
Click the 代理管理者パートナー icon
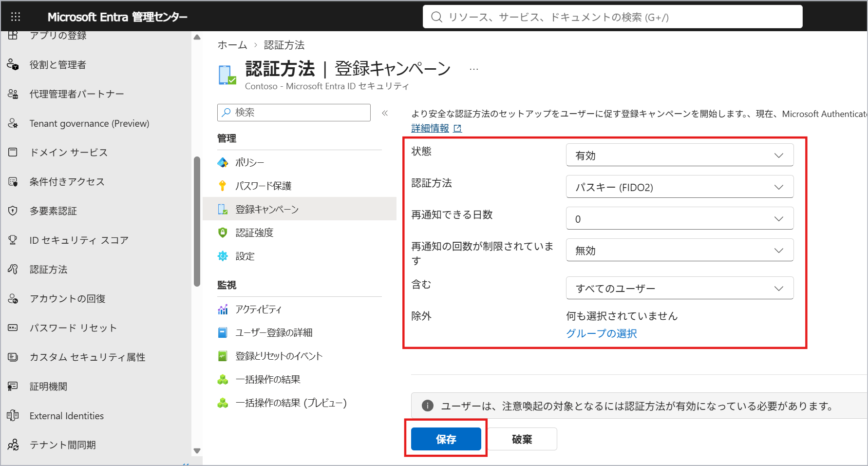click(x=13, y=94)
